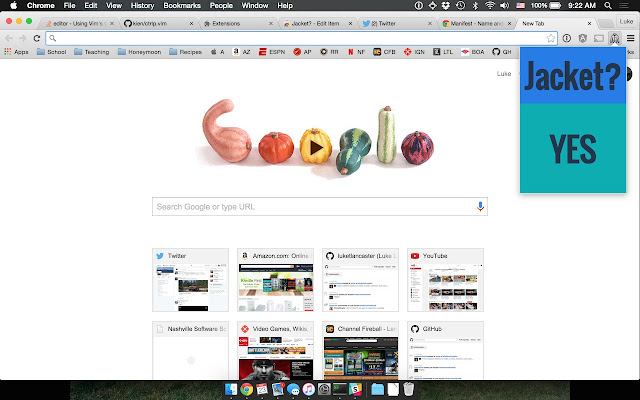The image size is (640, 400).
Task: Open the Chrome hamburger menu
Action: tap(631, 38)
